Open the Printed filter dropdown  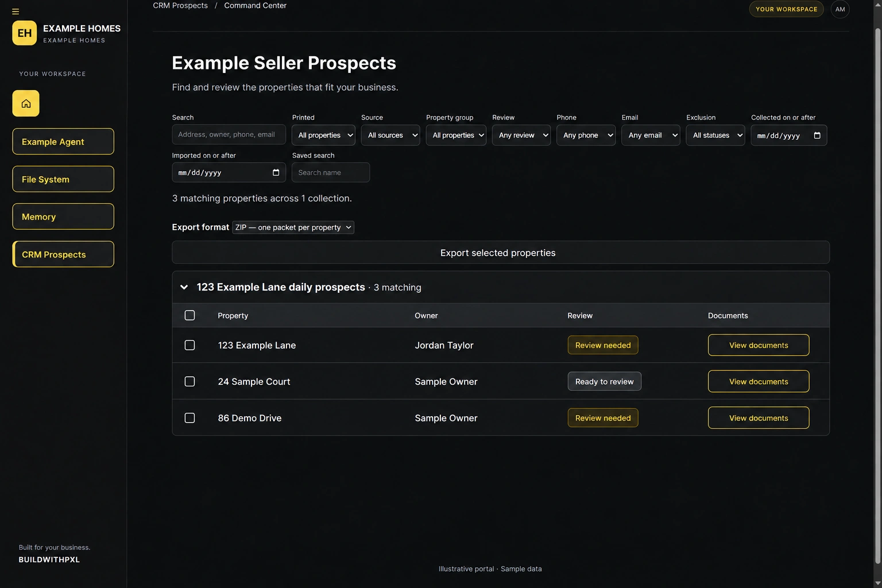[324, 136]
